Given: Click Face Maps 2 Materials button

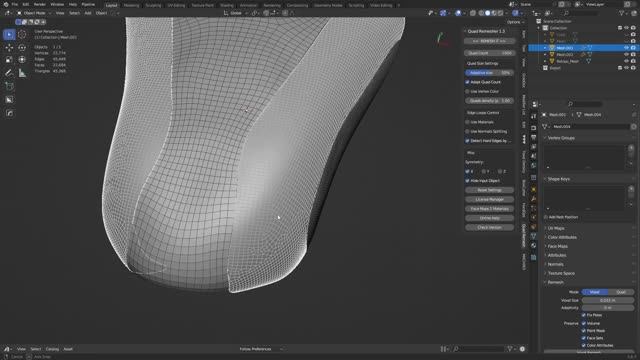Looking at the screenshot, I should (489, 209).
